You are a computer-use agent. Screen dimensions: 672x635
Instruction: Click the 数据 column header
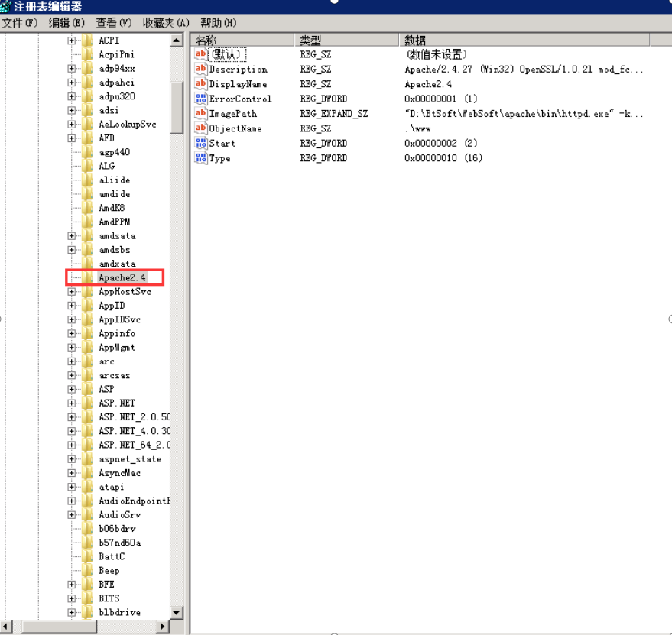pos(524,40)
